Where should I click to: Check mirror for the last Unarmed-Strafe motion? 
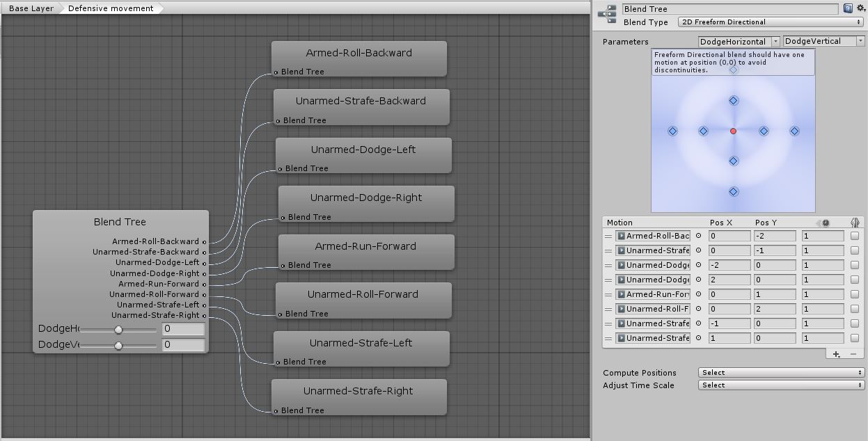pyautogui.click(x=854, y=337)
